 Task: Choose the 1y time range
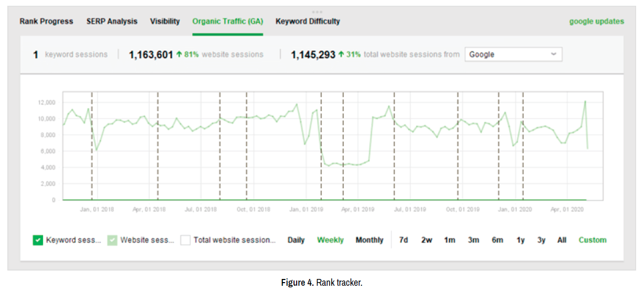pyautogui.click(x=520, y=240)
